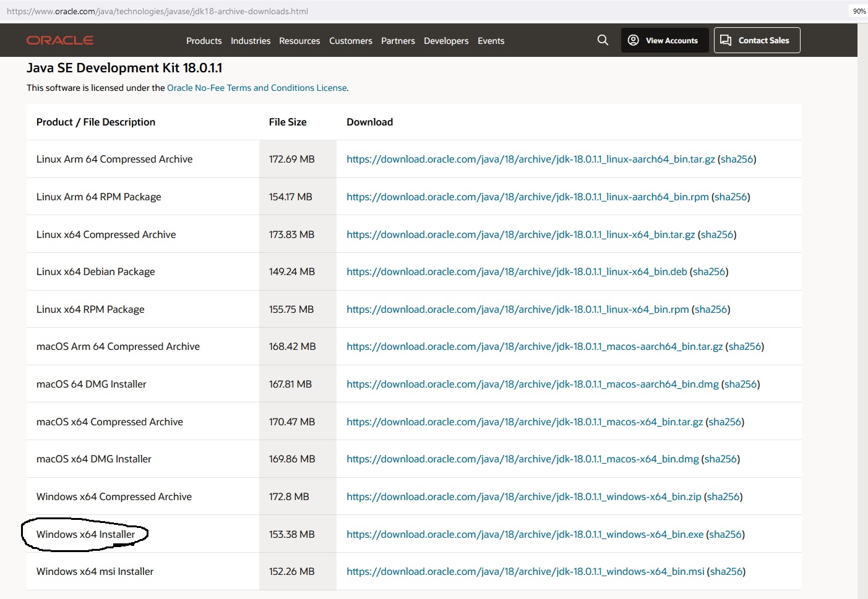
Task: Open sha256 for macOS 64 DMG Installer
Action: click(741, 384)
